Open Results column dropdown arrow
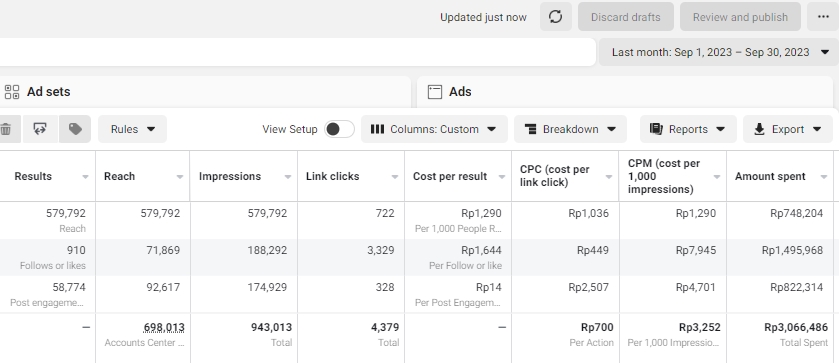This screenshot has width=839, height=363. 85,177
